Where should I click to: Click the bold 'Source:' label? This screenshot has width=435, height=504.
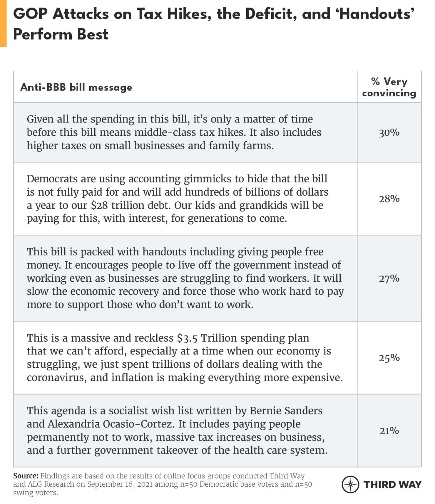(x=26, y=476)
